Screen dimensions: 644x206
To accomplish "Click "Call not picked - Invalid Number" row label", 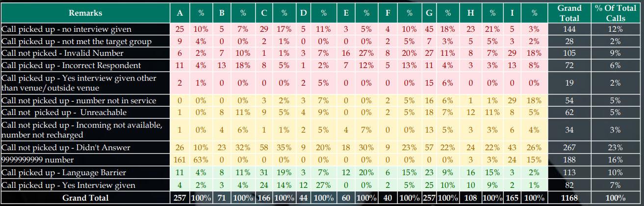I will pyautogui.click(x=63, y=53).
